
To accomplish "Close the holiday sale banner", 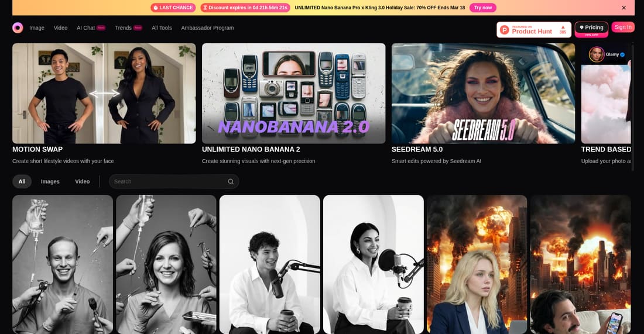I will coord(624,8).
